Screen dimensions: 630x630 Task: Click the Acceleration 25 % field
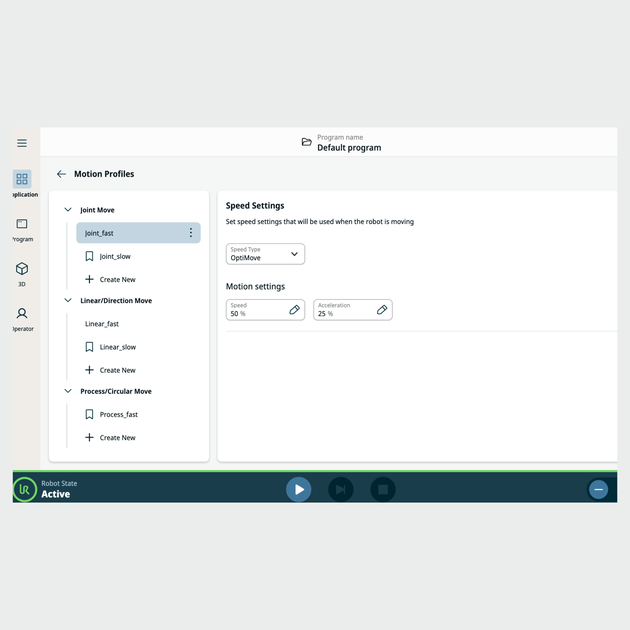click(353, 310)
